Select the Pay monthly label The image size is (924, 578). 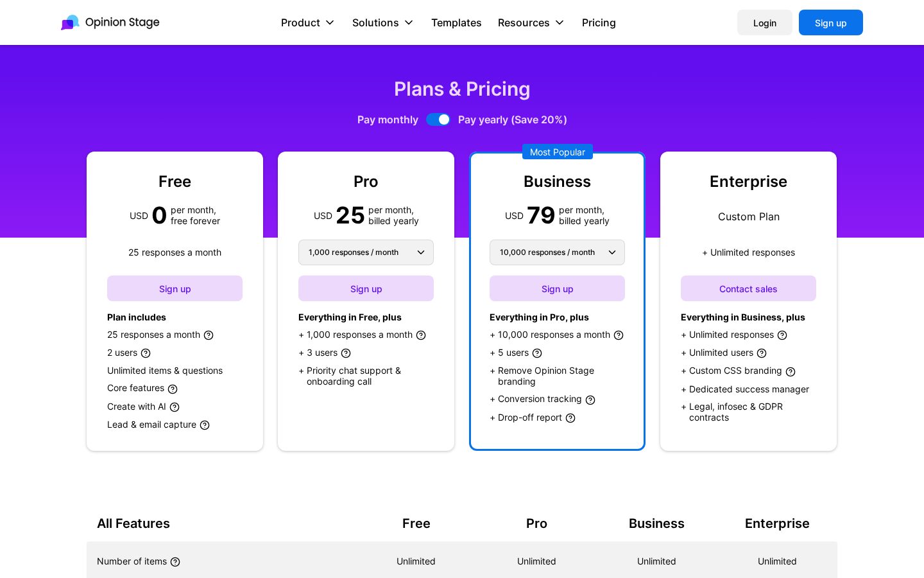(x=388, y=119)
